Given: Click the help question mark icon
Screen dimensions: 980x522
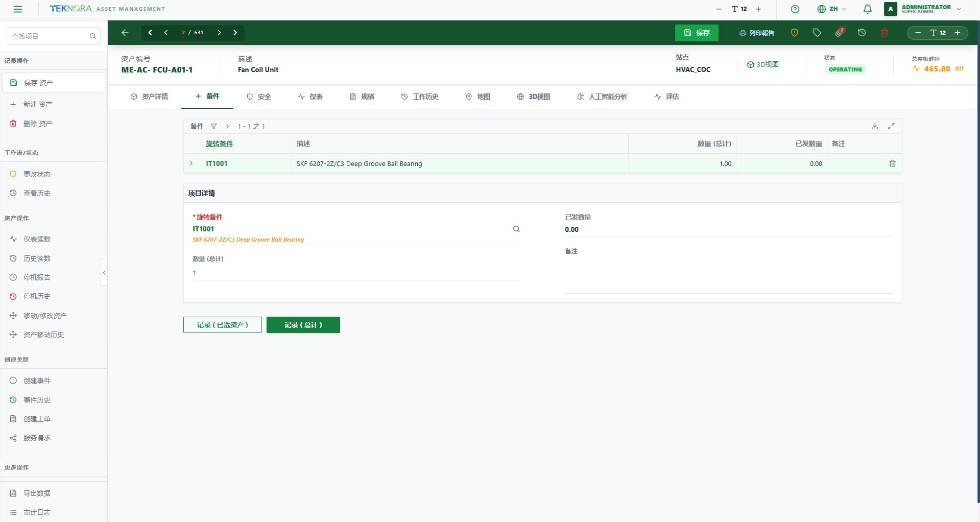Looking at the screenshot, I should point(795,9).
